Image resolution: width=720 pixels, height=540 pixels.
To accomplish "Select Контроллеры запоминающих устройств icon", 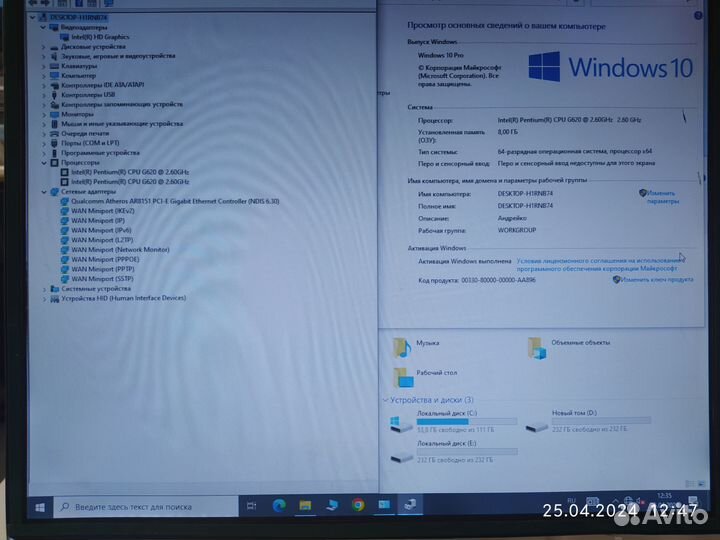I will [x=54, y=105].
